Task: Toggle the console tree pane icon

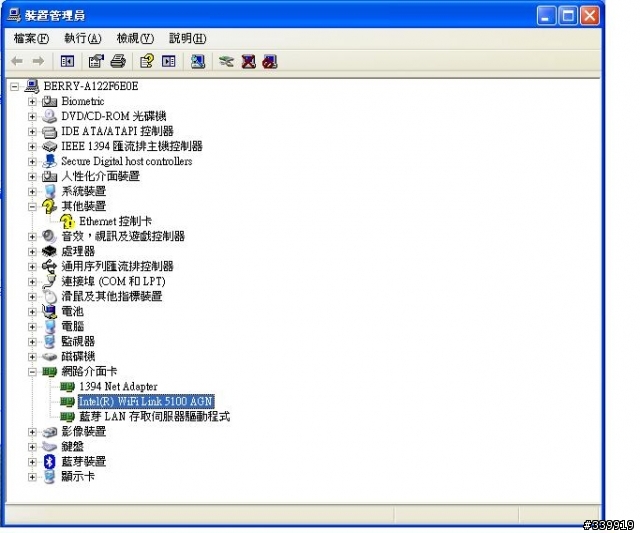Action: coord(67,62)
